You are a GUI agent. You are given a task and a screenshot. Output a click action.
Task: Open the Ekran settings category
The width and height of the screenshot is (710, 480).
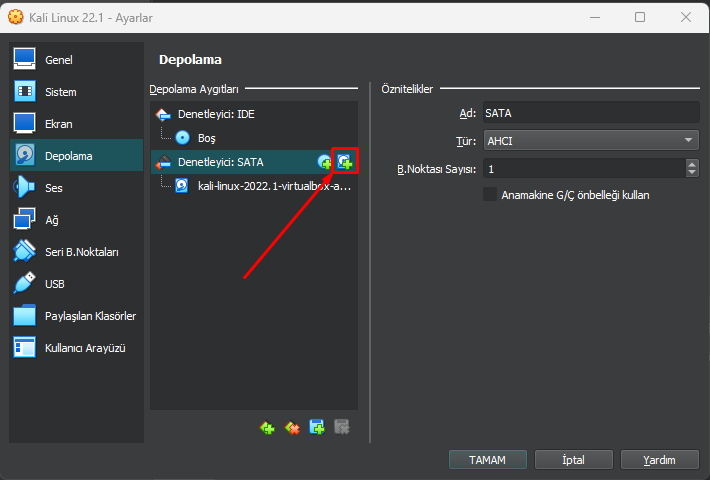click(77, 124)
